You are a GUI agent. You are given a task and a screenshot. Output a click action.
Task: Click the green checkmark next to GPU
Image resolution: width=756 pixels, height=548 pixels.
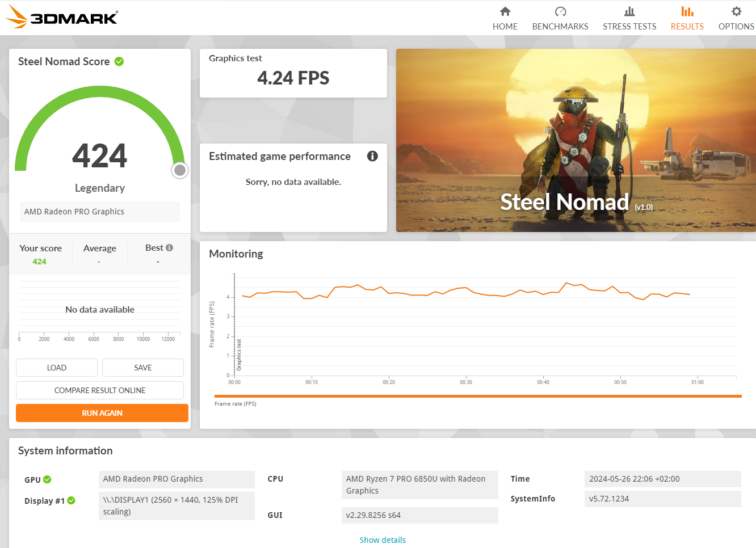47,479
